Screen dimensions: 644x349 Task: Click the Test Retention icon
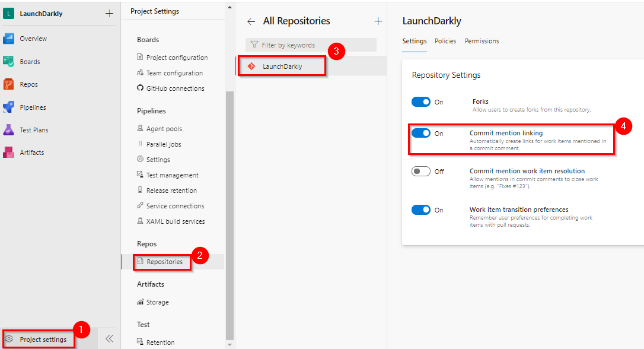click(x=140, y=342)
